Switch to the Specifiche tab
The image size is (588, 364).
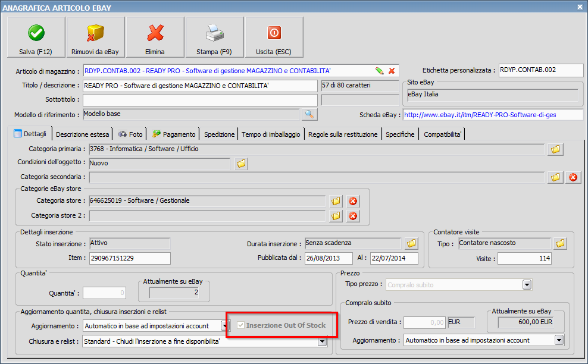(x=400, y=134)
